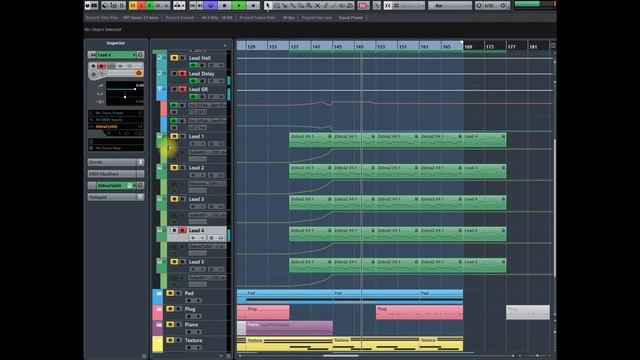This screenshot has width=640, height=360.
Task: Unmute the Piano track
Action: click(x=170, y=324)
